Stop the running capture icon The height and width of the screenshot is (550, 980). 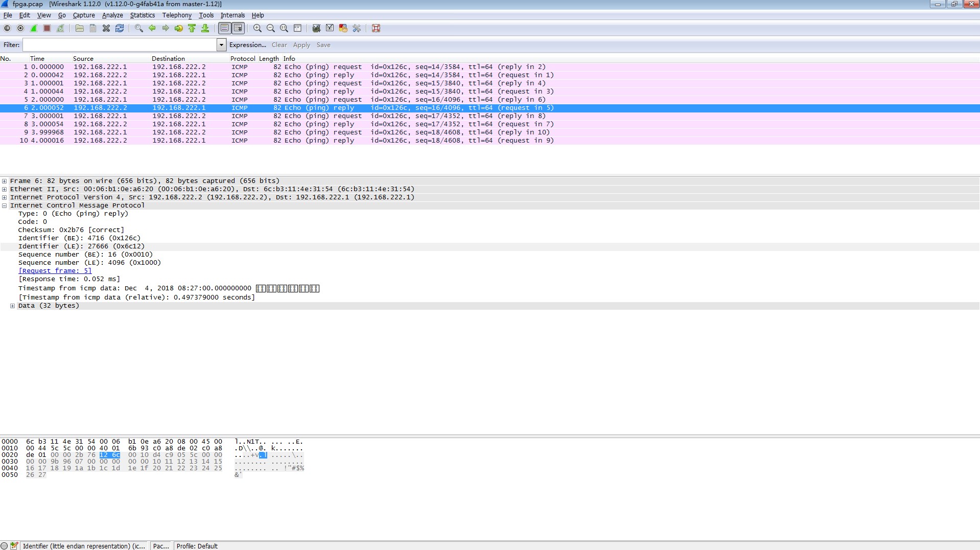click(x=47, y=28)
